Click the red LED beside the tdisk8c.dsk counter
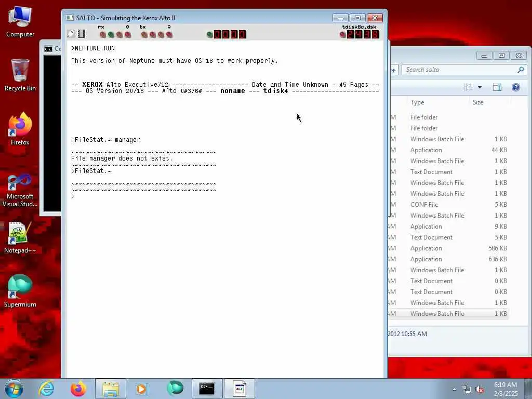532x399 pixels. click(343, 34)
